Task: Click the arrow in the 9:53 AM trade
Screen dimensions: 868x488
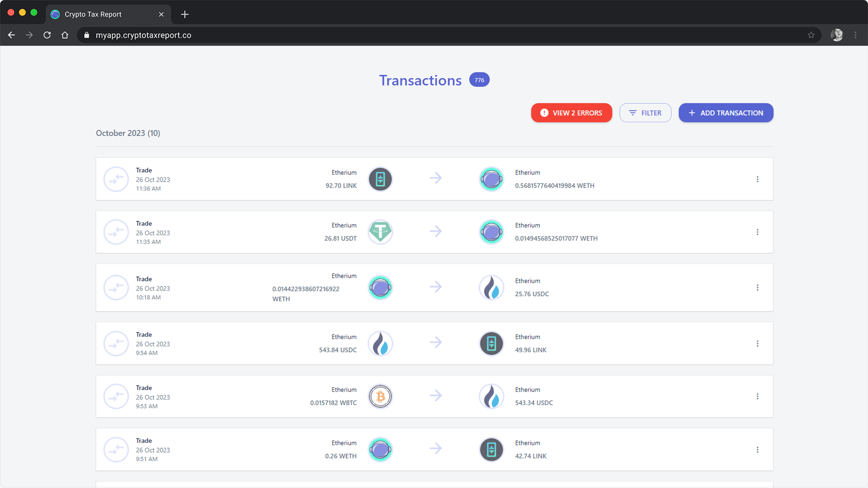Action: pos(436,395)
